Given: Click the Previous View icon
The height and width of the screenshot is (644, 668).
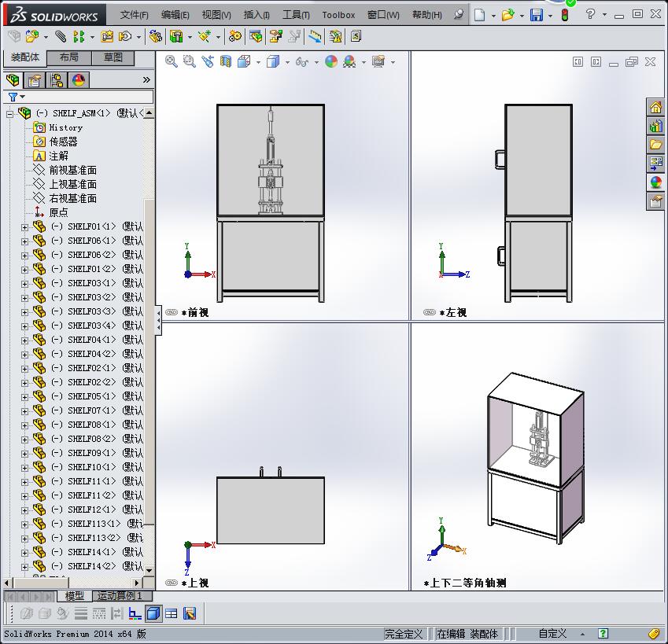Looking at the screenshot, I should 208,61.
